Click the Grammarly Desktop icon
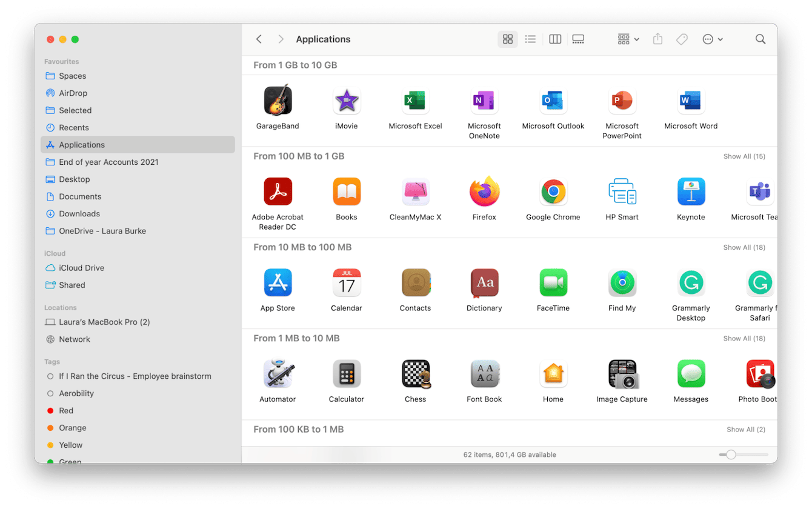The height and width of the screenshot is (509, 812). [691, 282]
